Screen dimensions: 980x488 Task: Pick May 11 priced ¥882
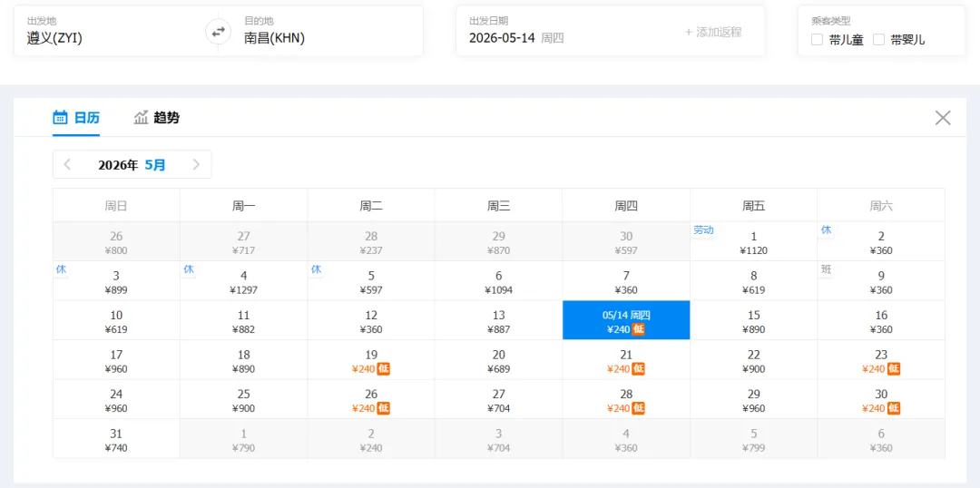(244, 320)
